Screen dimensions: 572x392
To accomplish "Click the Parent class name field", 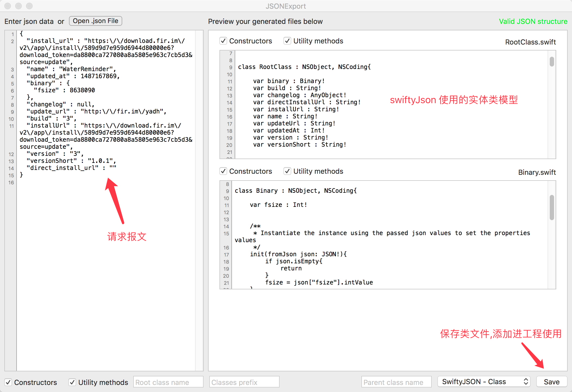I will click(x=396, y=382).
